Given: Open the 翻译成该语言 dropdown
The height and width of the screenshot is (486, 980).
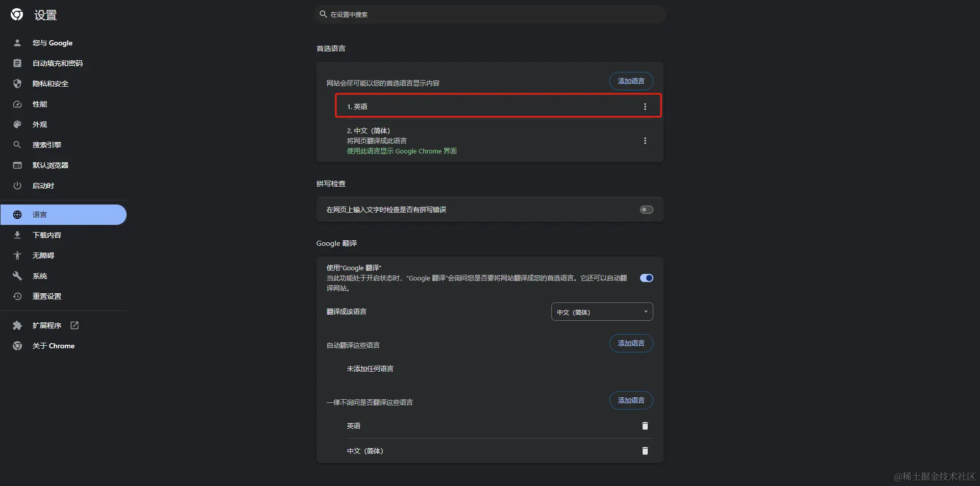Looking at the screenshot, I should tap(602, 312).
